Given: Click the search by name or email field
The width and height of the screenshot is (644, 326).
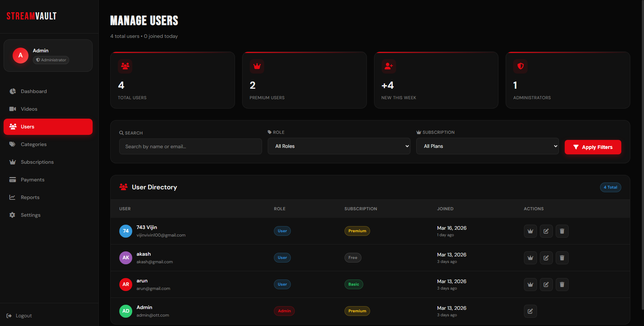Looking at the screenshot, I should [190, 146].
